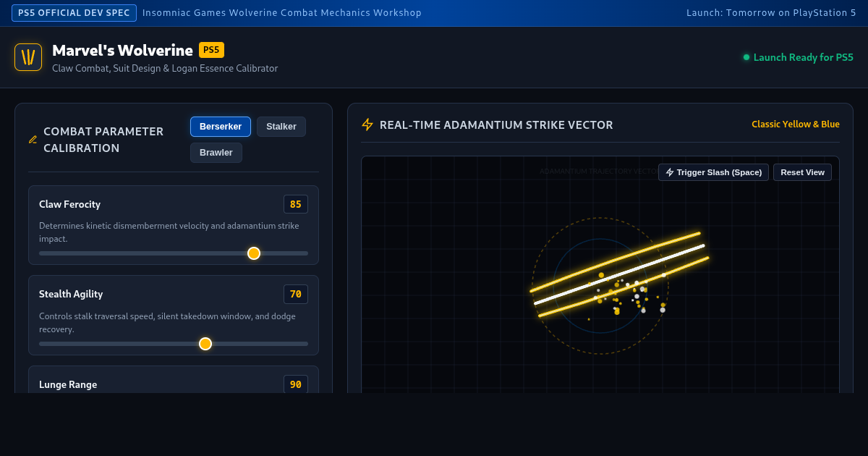868x456 pixels.
Task: Adjust the Stealth Agility slider
Action: 174,344
